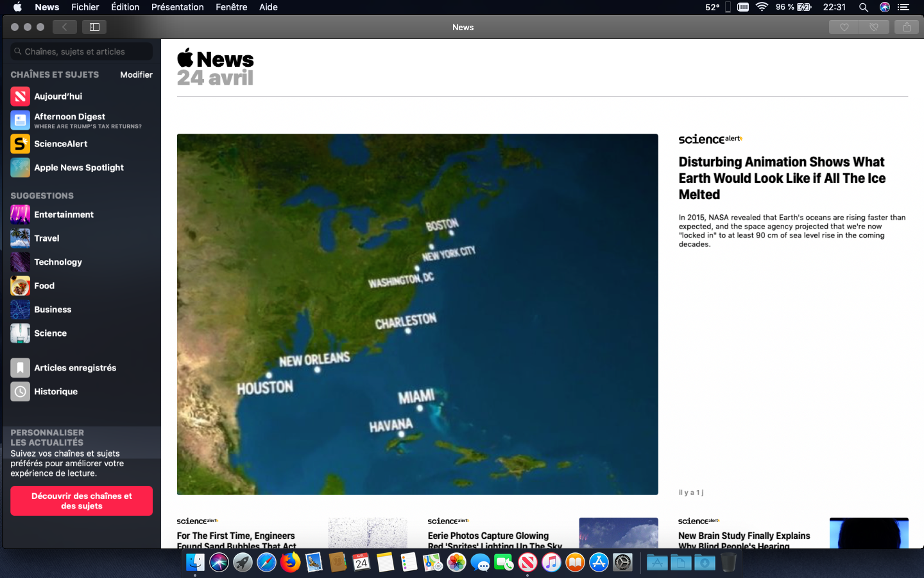Click the crossed-heart dislike button

click(x=874, y=27)
